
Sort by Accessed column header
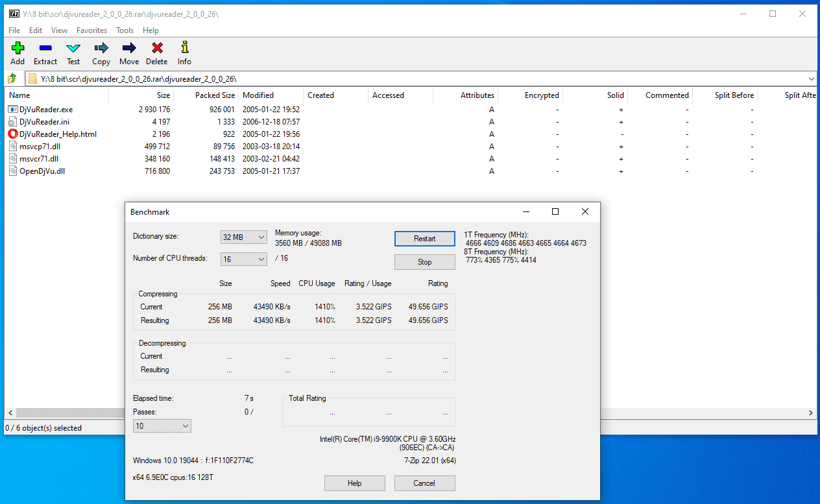point(400,95)
